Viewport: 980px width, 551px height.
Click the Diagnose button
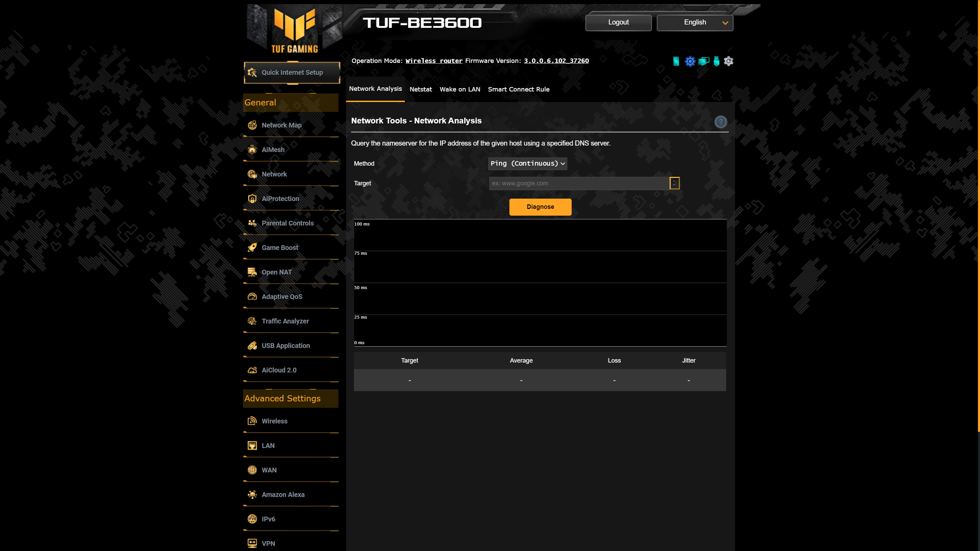coord(540,206)
